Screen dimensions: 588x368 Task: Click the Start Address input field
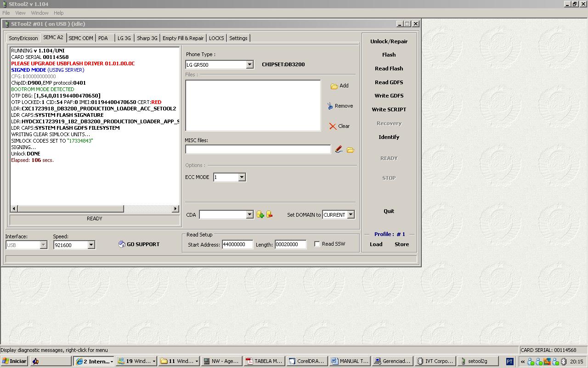pos(237,244)
